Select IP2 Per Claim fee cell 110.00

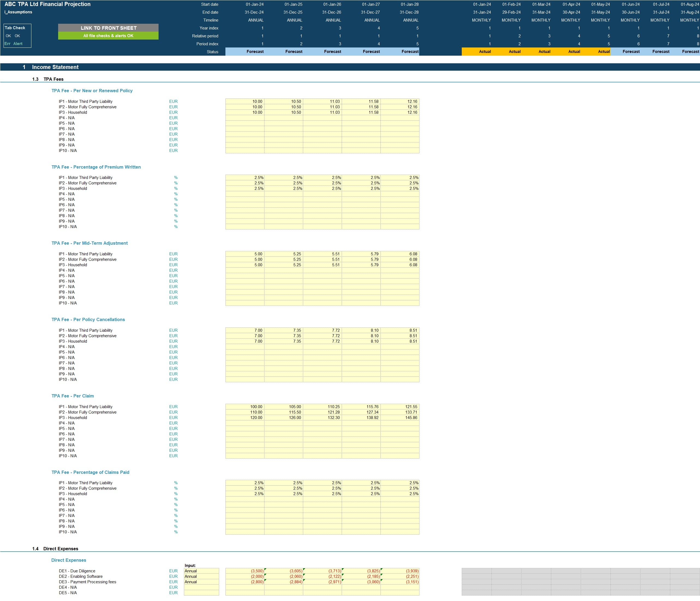coord(245,412)
